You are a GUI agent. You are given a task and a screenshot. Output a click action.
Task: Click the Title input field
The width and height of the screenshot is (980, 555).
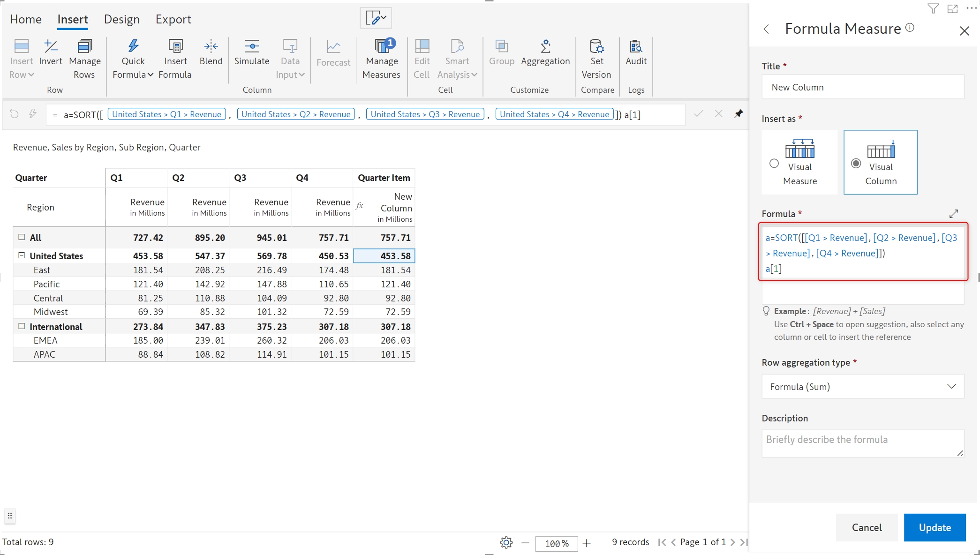(863, 87)
